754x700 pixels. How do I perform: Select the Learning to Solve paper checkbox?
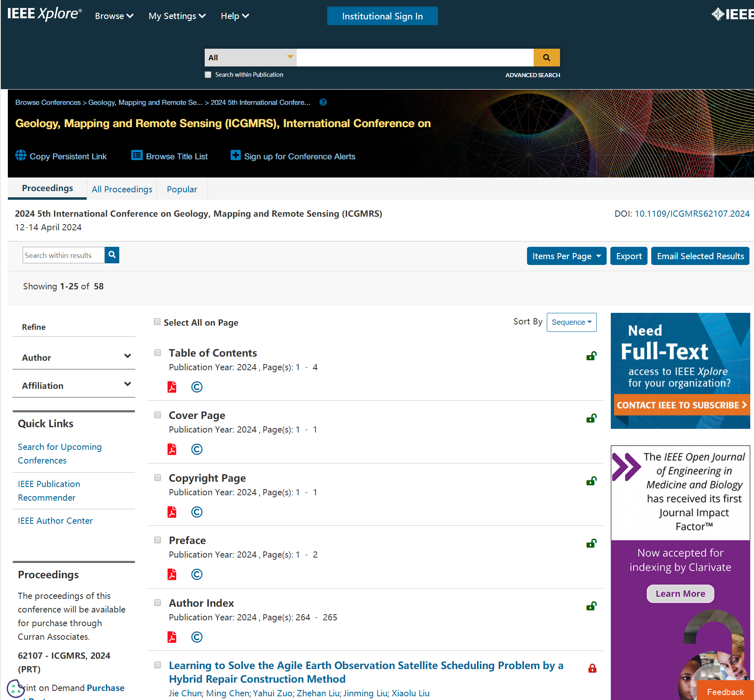tap(158, 665)
